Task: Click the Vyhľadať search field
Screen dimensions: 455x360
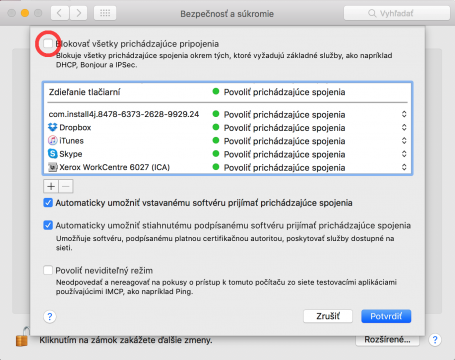Action: (397, 13)
